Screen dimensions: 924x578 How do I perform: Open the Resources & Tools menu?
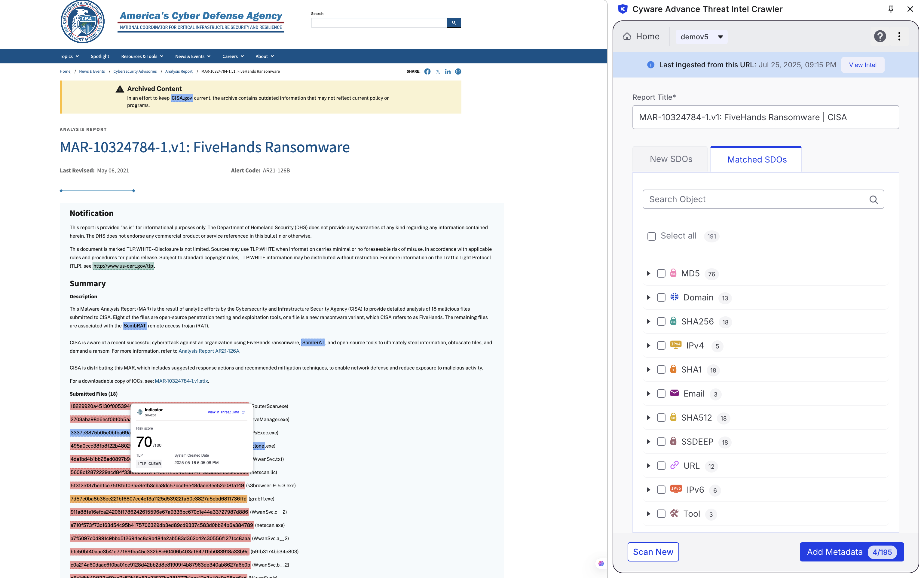pos(142,56)
